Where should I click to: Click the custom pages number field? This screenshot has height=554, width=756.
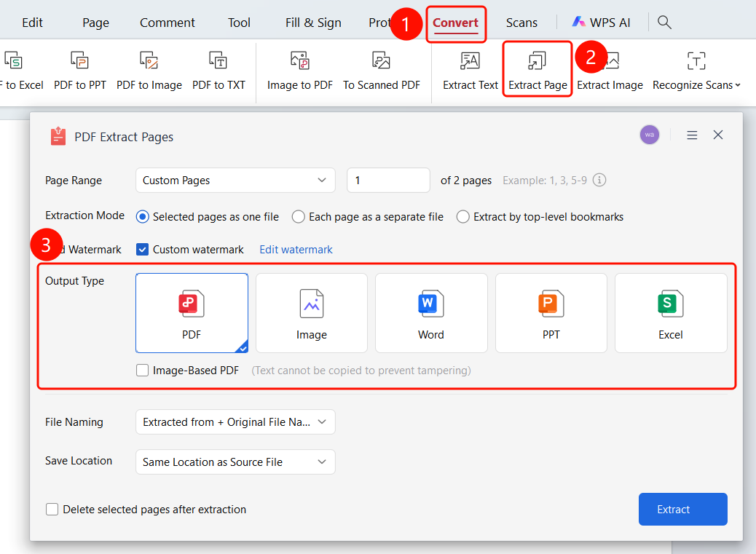388,180
